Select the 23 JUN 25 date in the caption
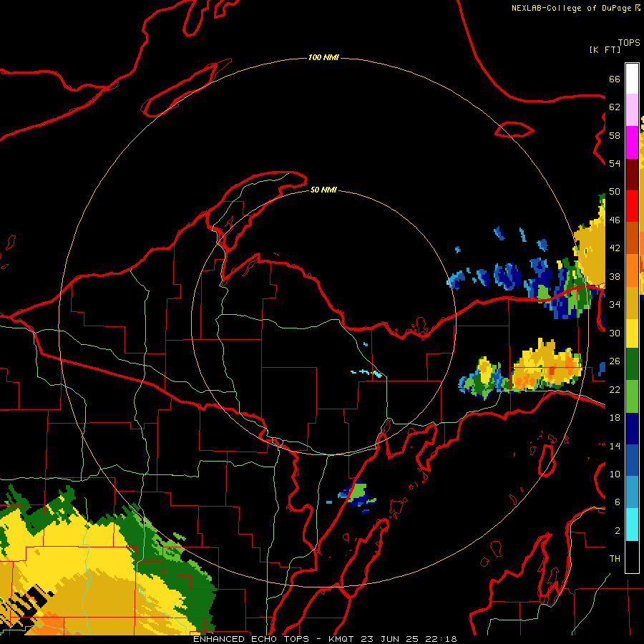Viewport: 644px width, 644px height. 389,639
